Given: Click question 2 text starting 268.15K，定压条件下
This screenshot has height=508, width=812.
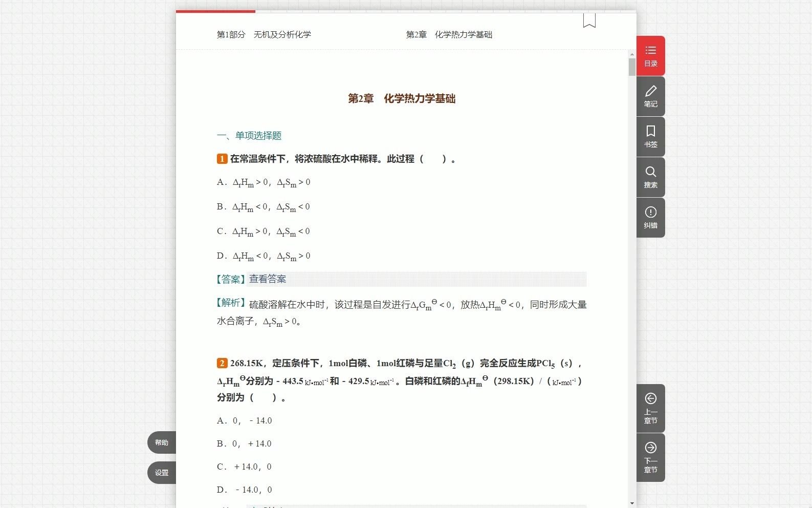Looking at the screenshot, I should pyautogui.click(x=400, y=380).
